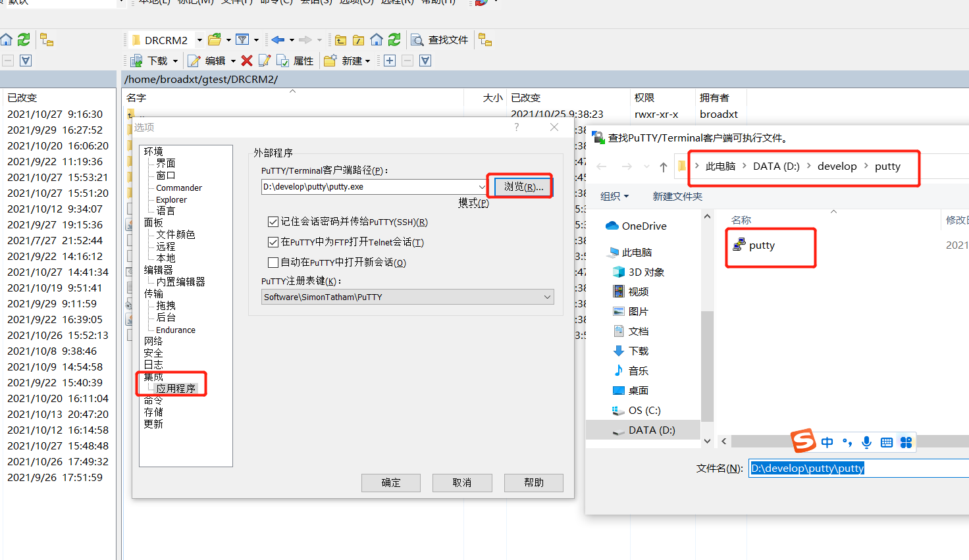
Task: Toggle the remote panel directory tree icon
Action: point(485,40)
